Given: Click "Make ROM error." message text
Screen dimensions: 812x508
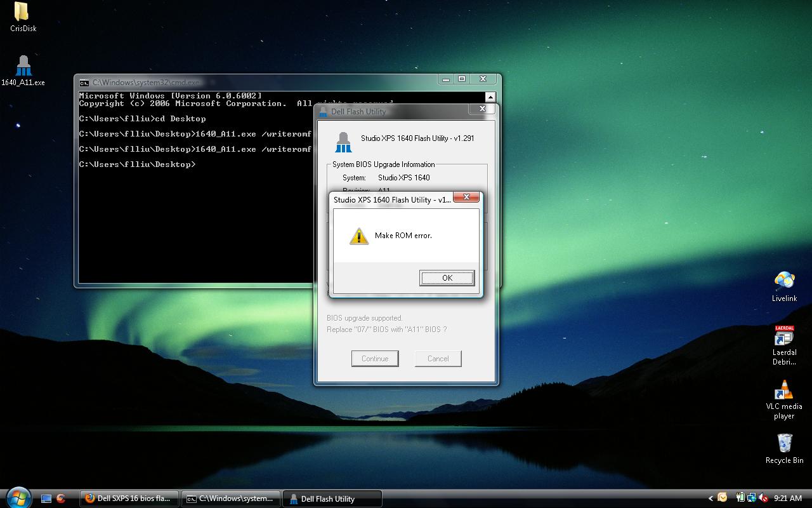Looking at the screenshot, I should tap(403, 236).
